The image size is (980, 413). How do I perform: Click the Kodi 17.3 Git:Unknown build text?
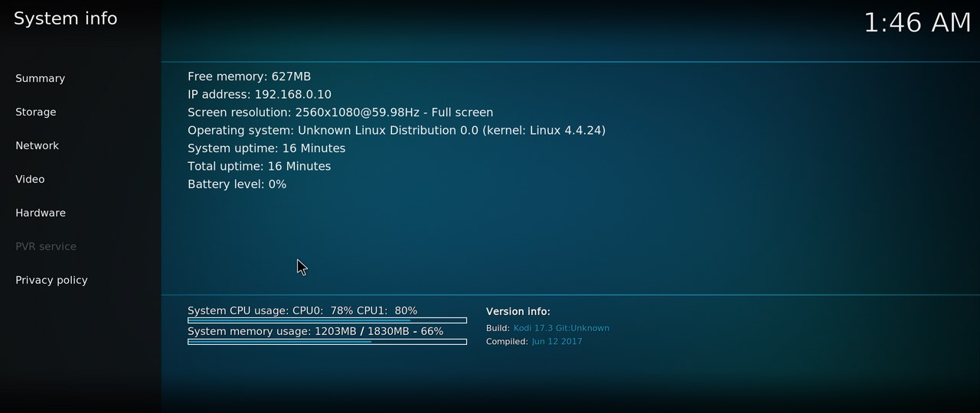click(x=561, y=328)
